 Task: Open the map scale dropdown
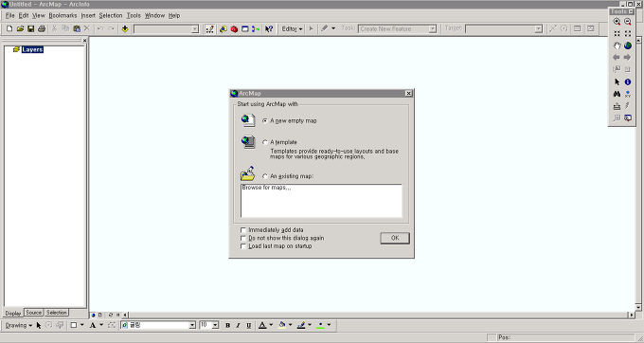click(195, 29)
